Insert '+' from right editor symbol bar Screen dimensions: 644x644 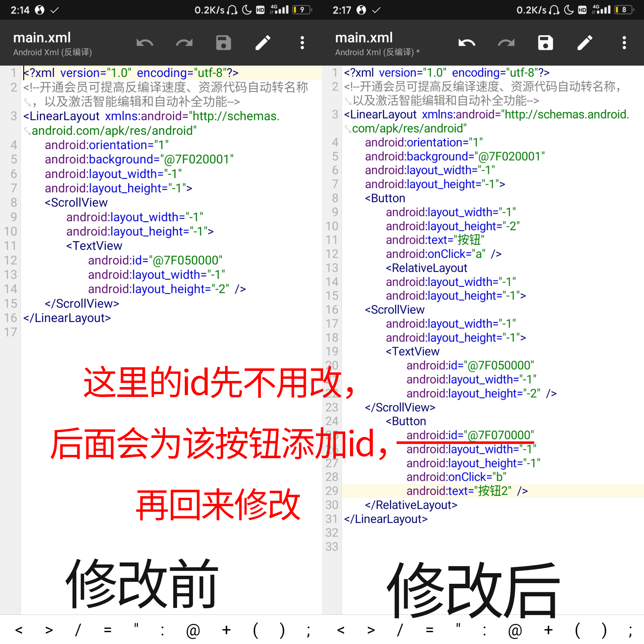tap(548, 630)
